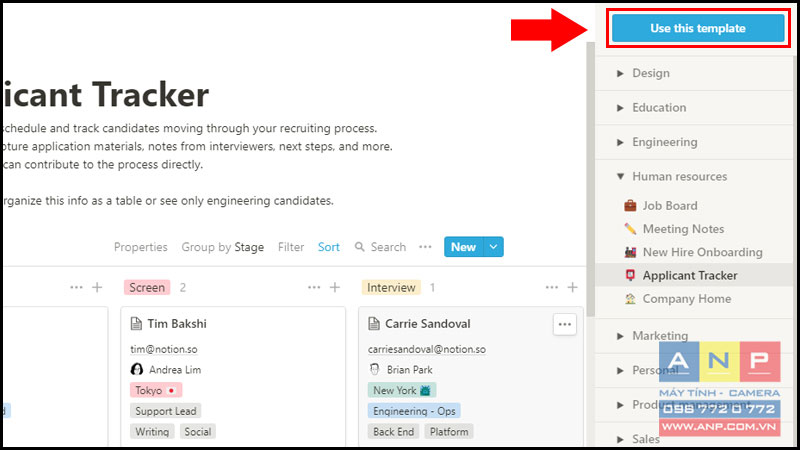Click the Screen stage label

click(147, 288)
